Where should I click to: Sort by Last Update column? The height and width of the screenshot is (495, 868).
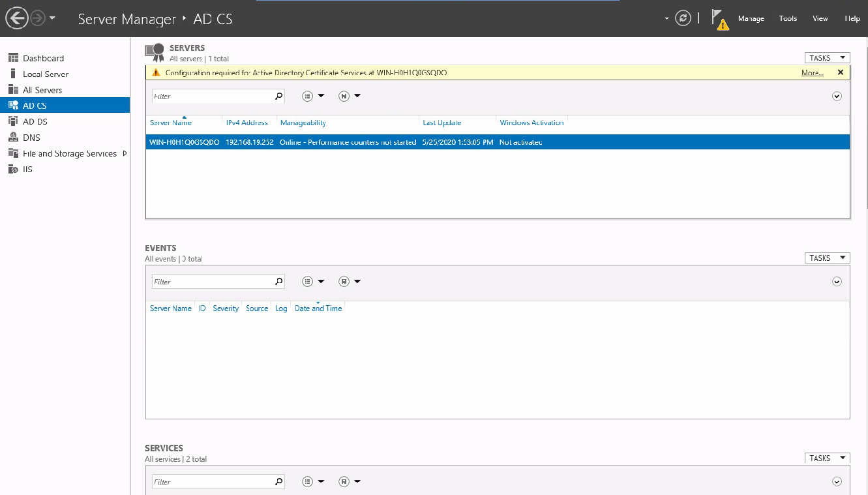click(442, 123)
